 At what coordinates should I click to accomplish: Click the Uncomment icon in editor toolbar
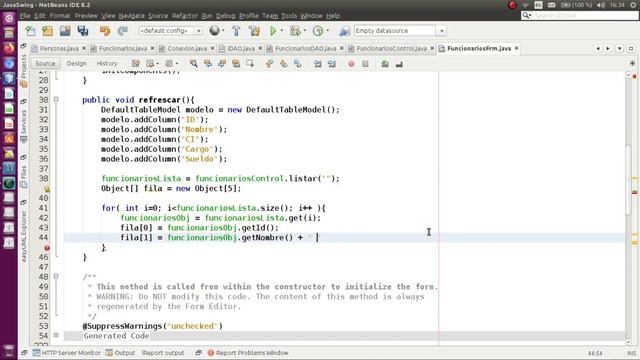[x=399, y=64]
